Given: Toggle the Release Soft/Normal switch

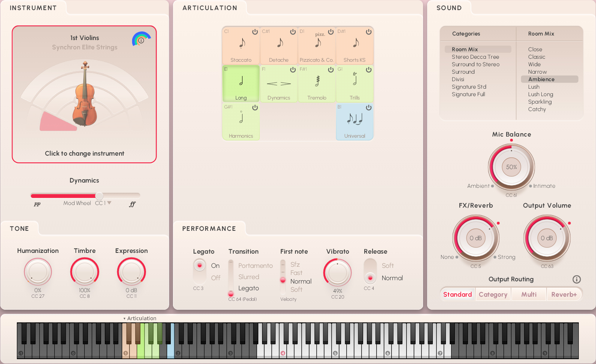Looking at the screenshot, I should 370,272.
